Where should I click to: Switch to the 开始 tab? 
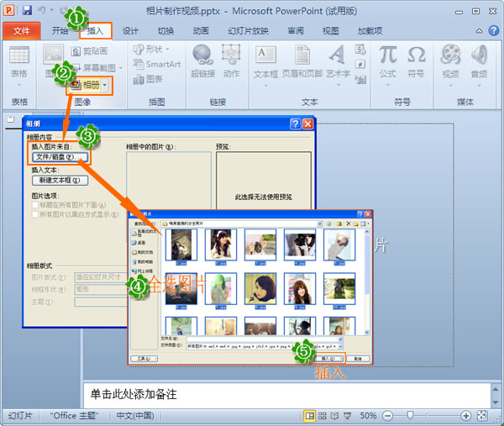point(60,31)
